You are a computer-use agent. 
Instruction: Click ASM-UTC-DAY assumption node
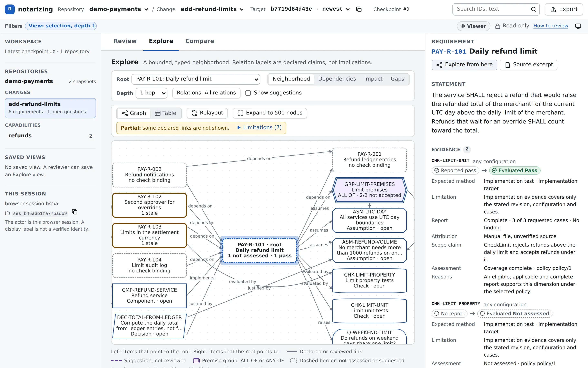point(369,220)
